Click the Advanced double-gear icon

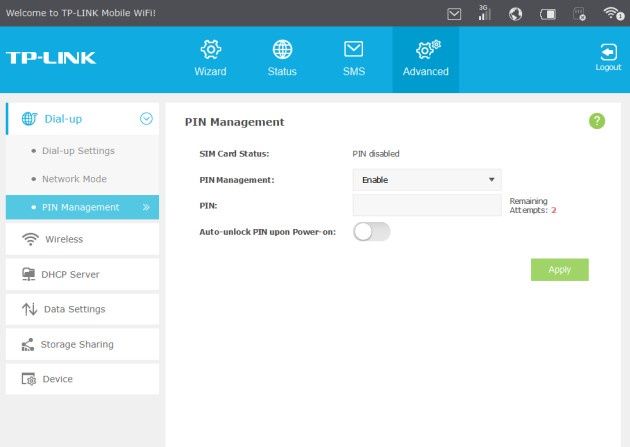pos(428,49)
